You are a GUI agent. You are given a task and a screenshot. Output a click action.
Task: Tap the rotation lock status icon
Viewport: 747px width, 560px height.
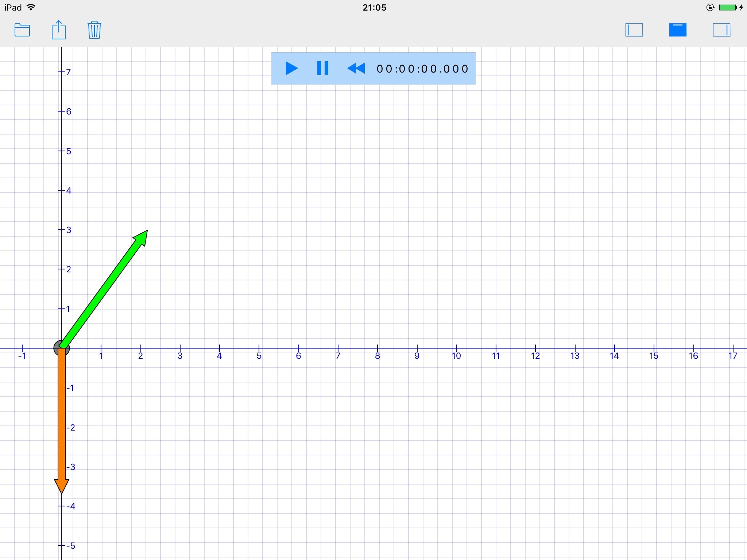[710, 7]
